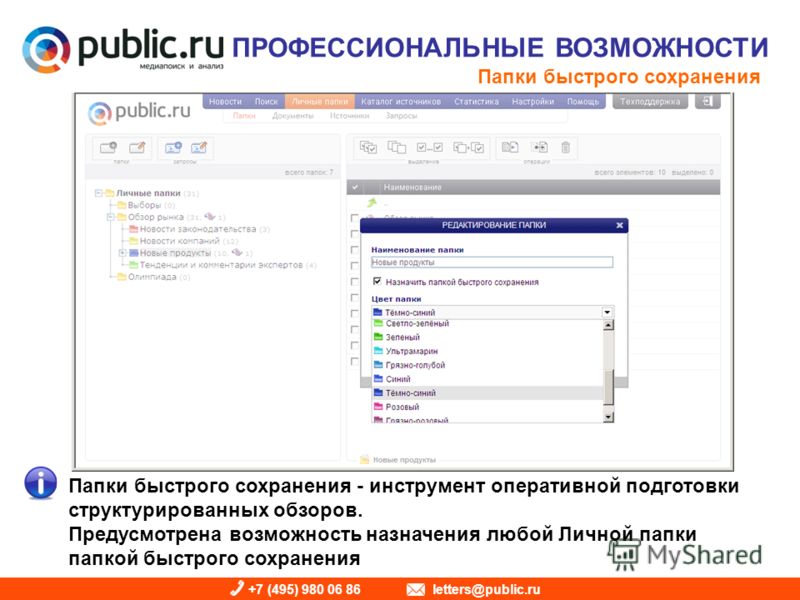
Task: Select Новые продукты folder in tree
Action: 175,253
